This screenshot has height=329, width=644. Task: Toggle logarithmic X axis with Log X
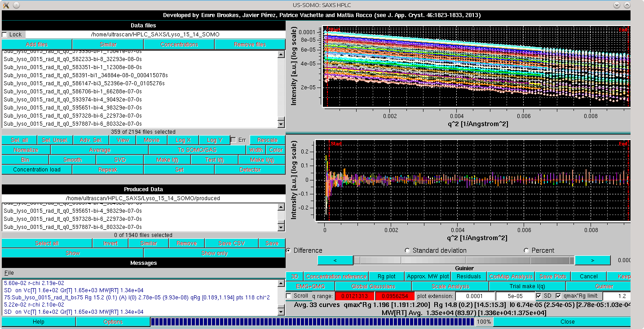(x=182, y=140)
